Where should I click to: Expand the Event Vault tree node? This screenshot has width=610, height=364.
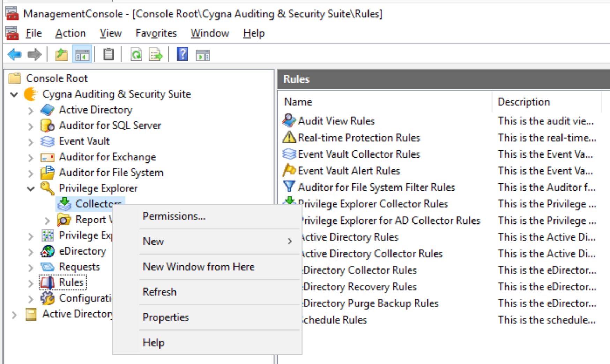click(x=31, y=142)
